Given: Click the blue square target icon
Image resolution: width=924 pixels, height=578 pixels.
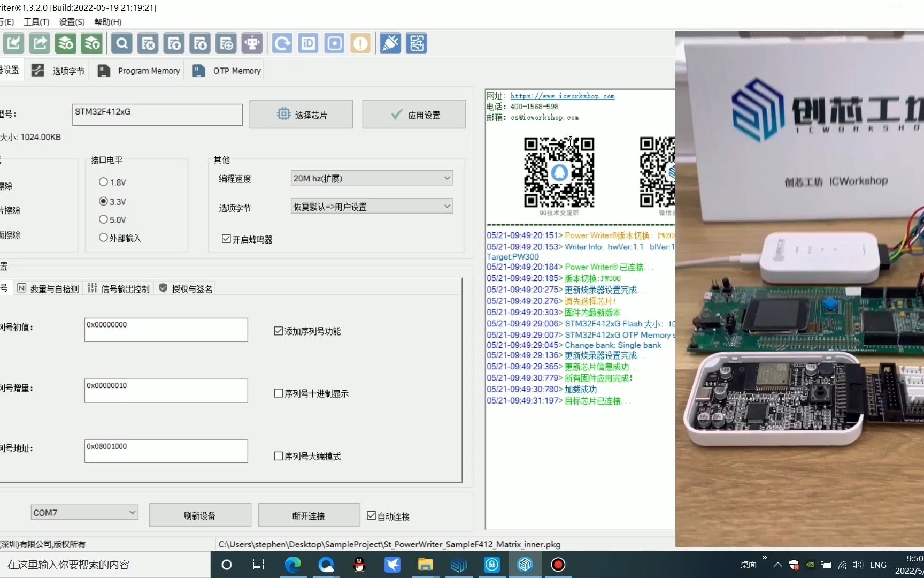Looking at the screenshot, I should tap(335, 43).
